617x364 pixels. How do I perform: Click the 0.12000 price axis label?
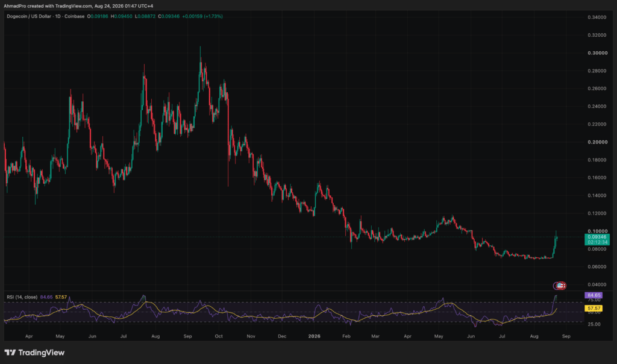pyautogui.click(x=597, y=213)
